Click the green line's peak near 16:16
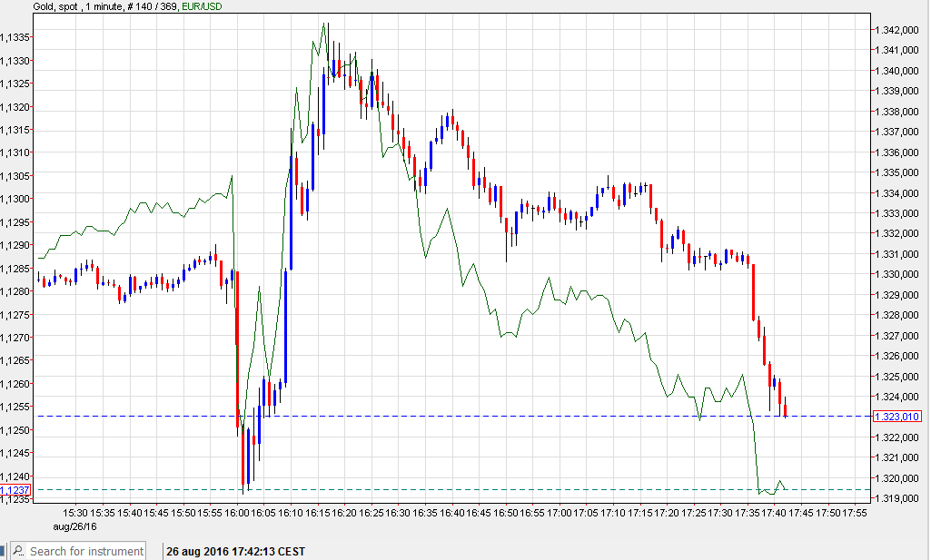Viewport: 931px width, 560px height. point(325,25)
